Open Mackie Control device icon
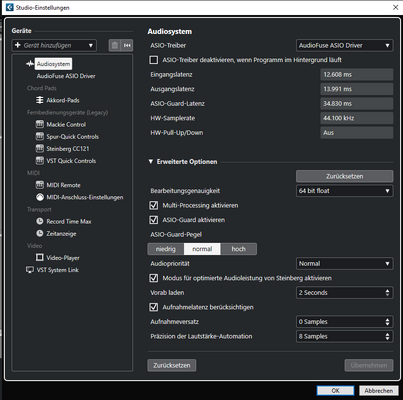Screen dimensions: 403x400 (x=40, y=124)
